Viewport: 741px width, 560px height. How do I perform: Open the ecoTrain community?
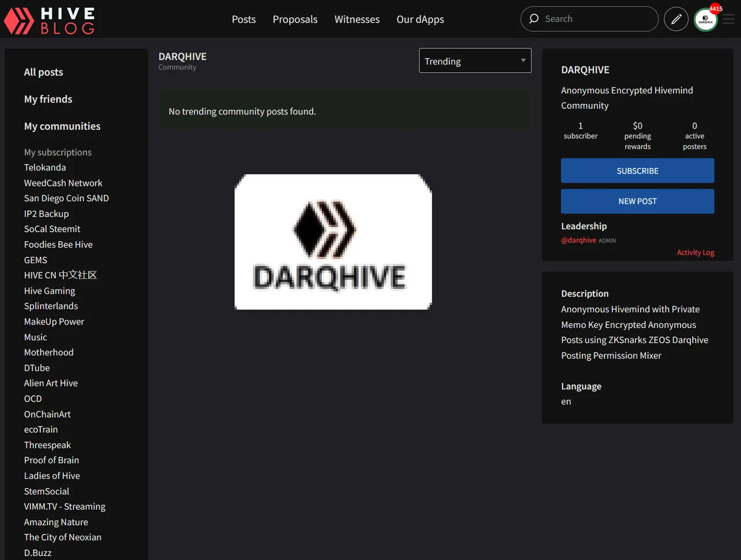pos(41,429)
